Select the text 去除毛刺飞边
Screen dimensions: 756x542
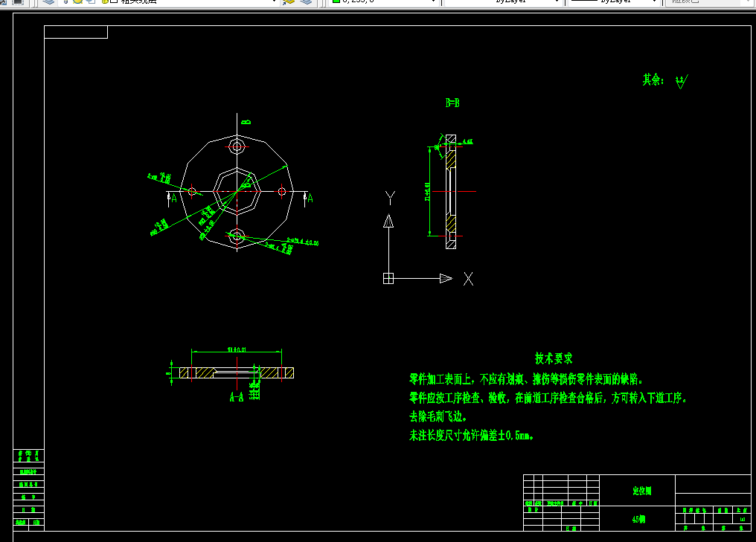[438, 416]
